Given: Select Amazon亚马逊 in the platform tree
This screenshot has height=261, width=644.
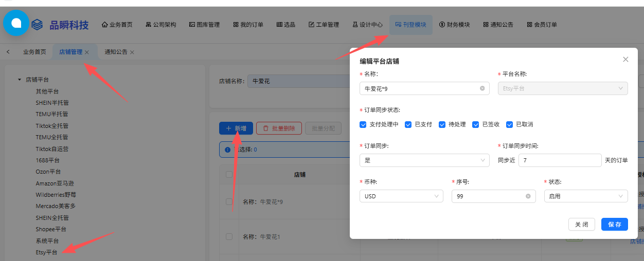Looking at the screenshot, I should point(56,183).
